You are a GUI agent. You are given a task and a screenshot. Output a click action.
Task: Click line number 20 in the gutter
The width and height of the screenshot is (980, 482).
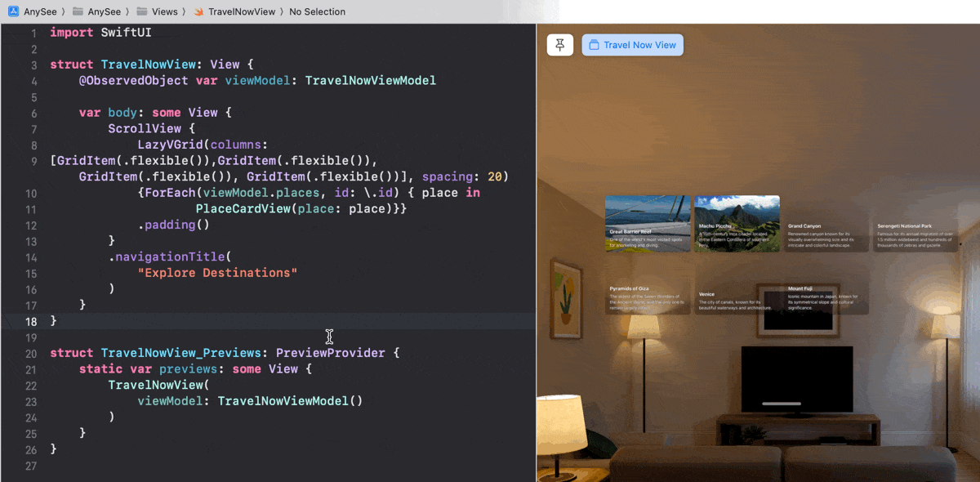point(31,353)
